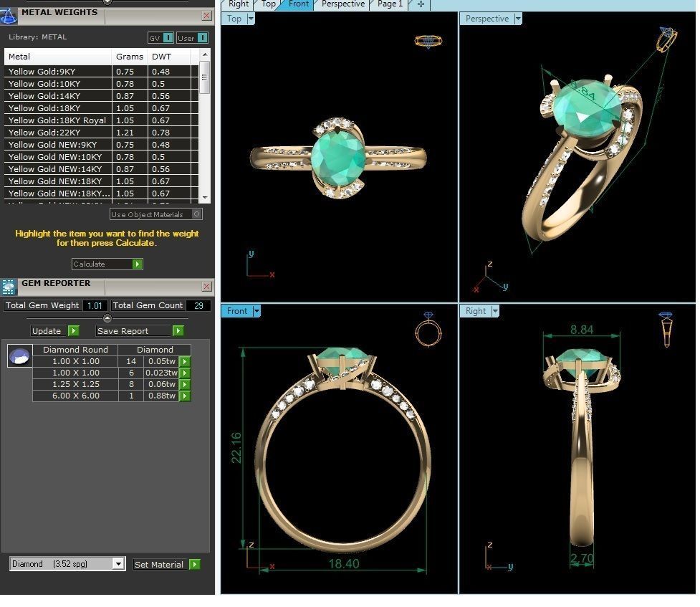The width and height of the screenshot is (700, 607).
Task: Click the Top viewport title label
Action: pyautogui.click(x=234, y=19)
